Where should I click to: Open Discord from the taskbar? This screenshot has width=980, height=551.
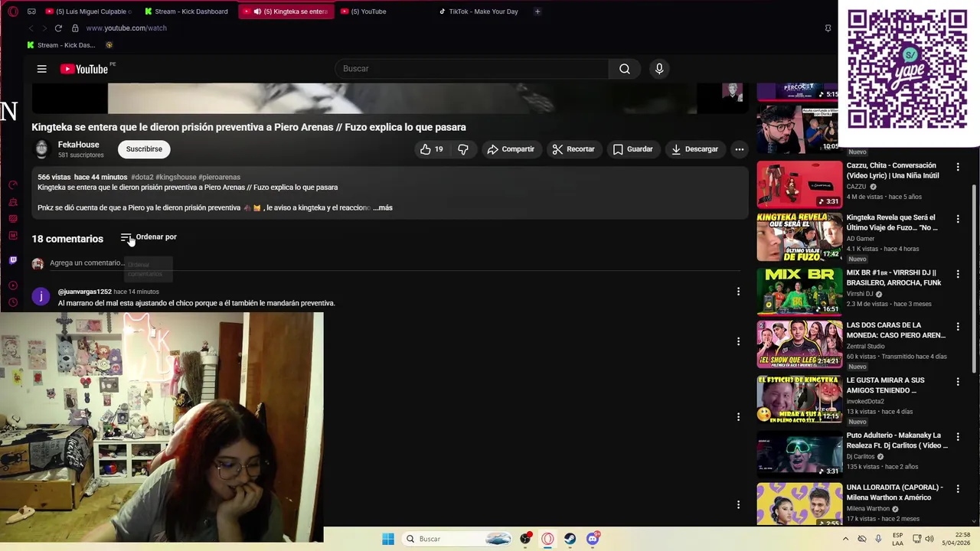coord(593,539)
